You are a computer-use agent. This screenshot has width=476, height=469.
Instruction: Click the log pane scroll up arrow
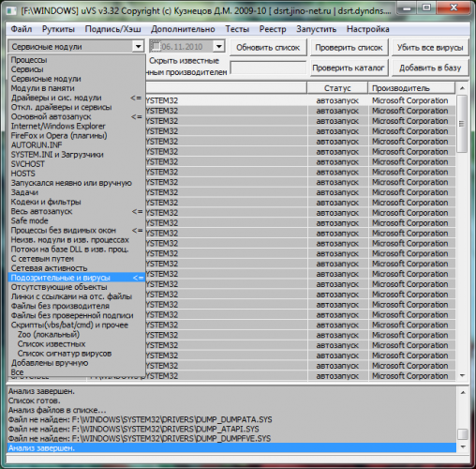pyautogui.click(x=463, y=392)
